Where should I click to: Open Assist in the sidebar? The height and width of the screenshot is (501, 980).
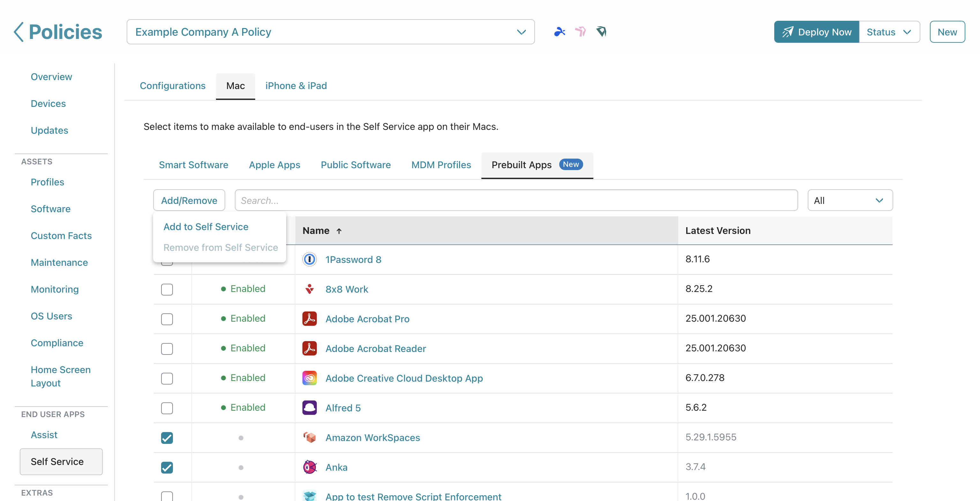[x=44, y=435]
